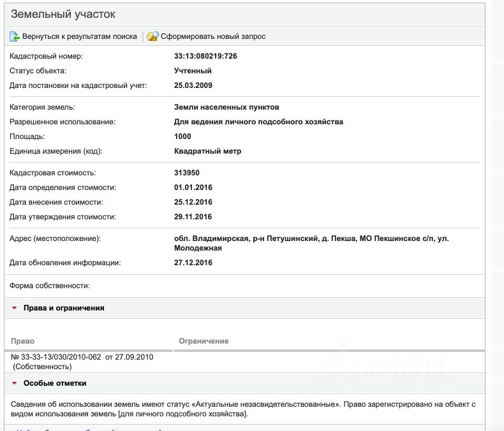Viewport: 504px width, 431px height.
Task: Collapse 'Права и ограничения' red arrow
Action: [x=14, y=308]
